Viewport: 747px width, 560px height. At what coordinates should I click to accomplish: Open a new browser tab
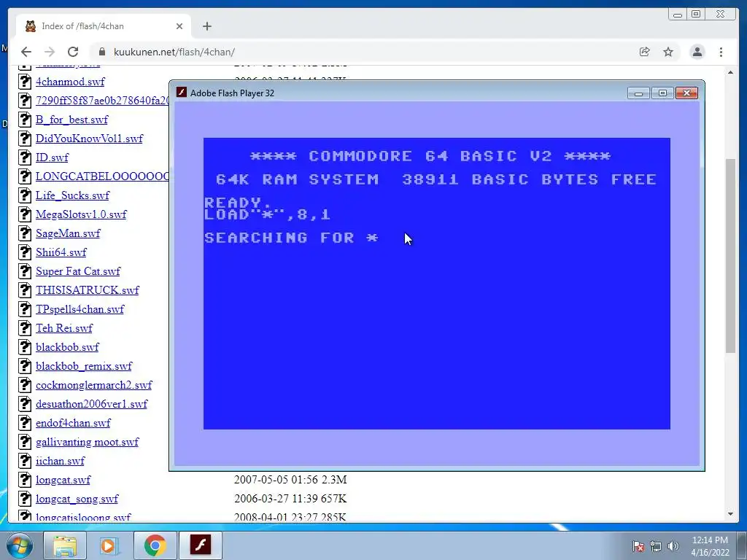click(x=206, y=26)
